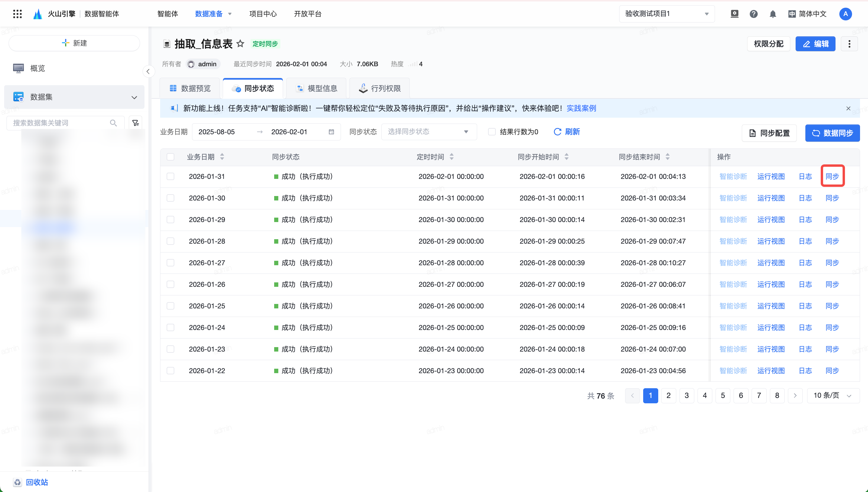Open the 实践案例 link in banner

click(581, 109)
